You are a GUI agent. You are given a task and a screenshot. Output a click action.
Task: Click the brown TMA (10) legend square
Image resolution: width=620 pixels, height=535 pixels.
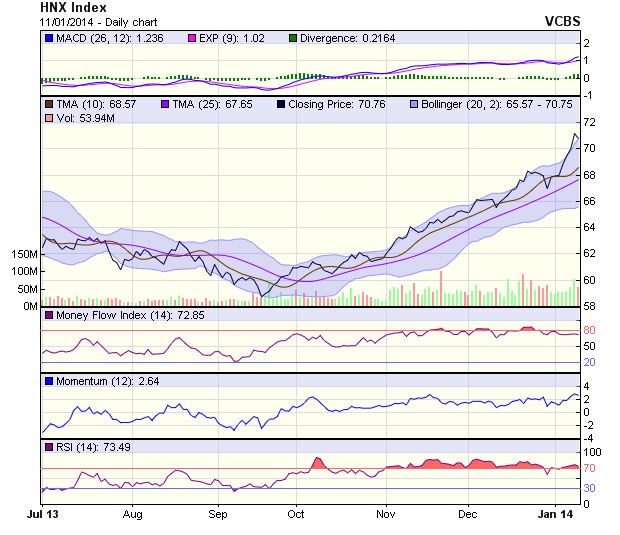tap(49, 104)
